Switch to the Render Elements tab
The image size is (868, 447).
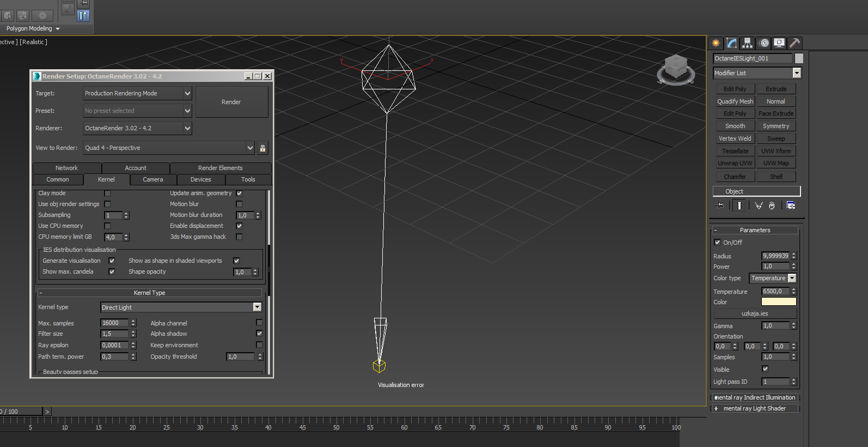coord(221,168)
